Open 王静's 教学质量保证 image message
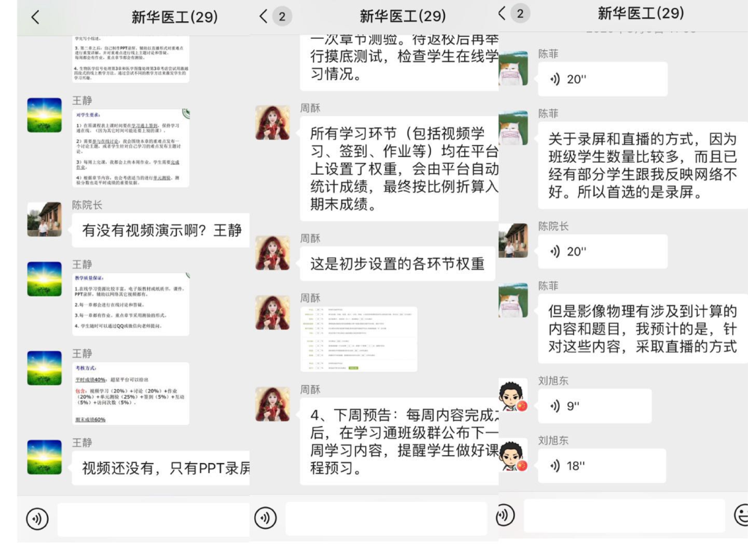The width and height of the screenshot is (748, 560). [130, 304]
